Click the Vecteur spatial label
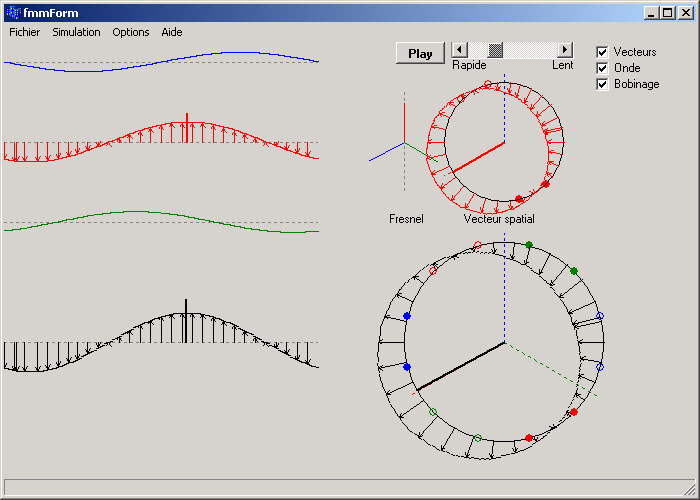Image resolution: width=700 pixels, height=500 pixels. [x=499, y=219]
